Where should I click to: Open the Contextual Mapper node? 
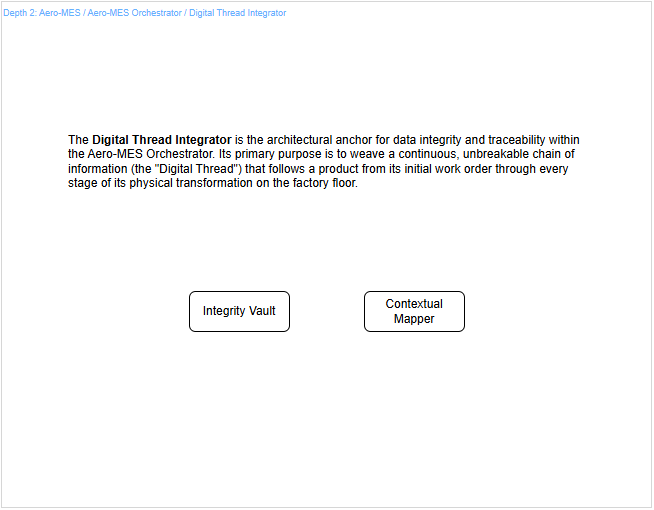tap(414, 311)
